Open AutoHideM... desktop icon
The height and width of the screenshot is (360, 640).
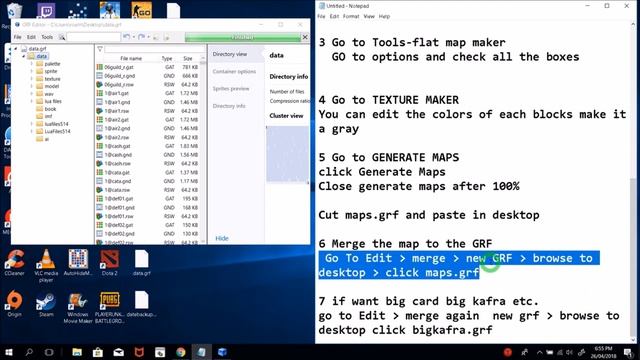pyautogui.click(x=78, y=263)
